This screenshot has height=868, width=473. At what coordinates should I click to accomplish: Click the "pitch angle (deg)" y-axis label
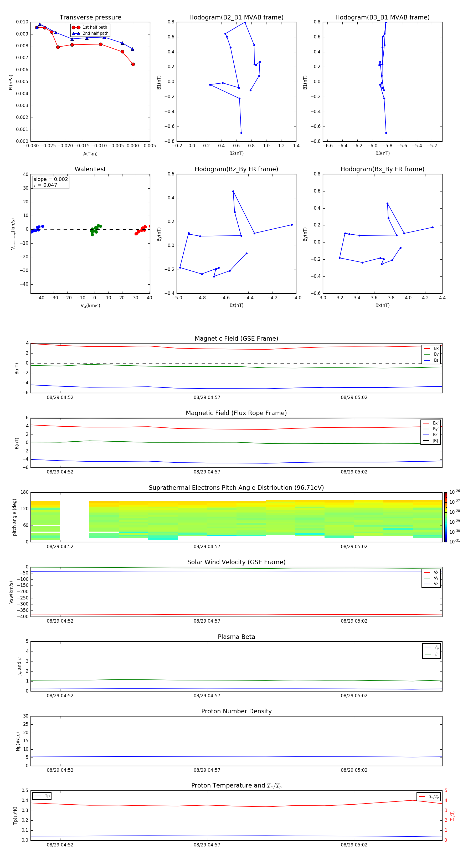tap(14, 517)
